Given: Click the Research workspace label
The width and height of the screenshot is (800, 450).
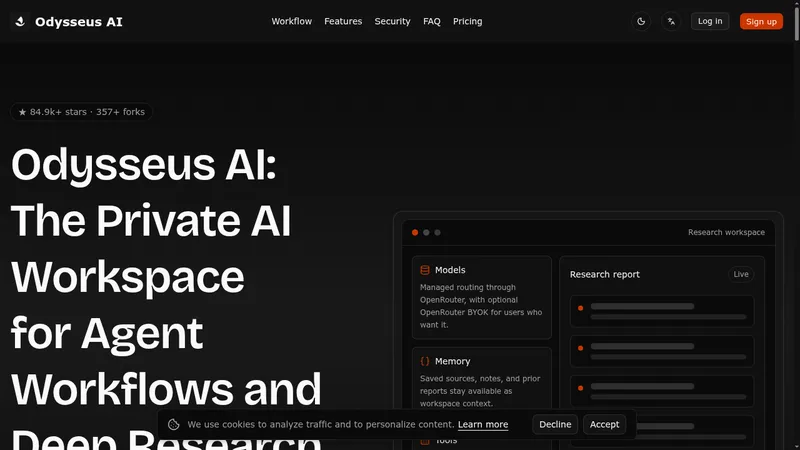Looking at the screenshot, I should point(726,232).
